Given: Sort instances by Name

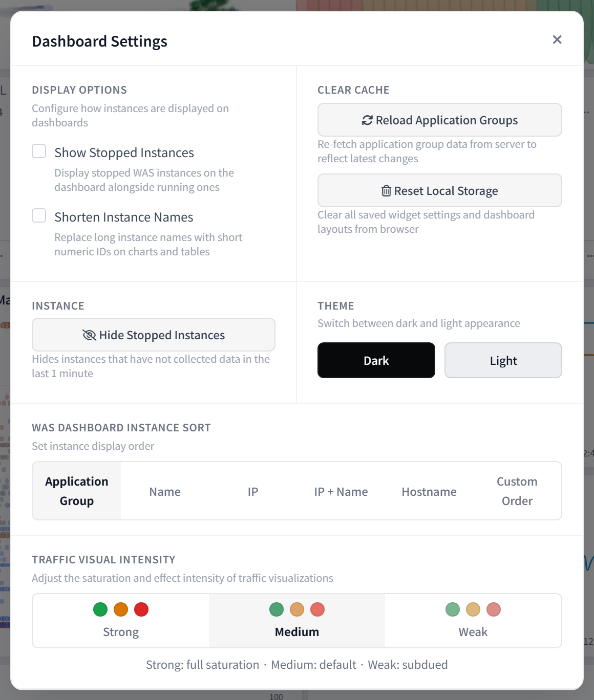Looking at the screenshot, I should tap(165, 491).
